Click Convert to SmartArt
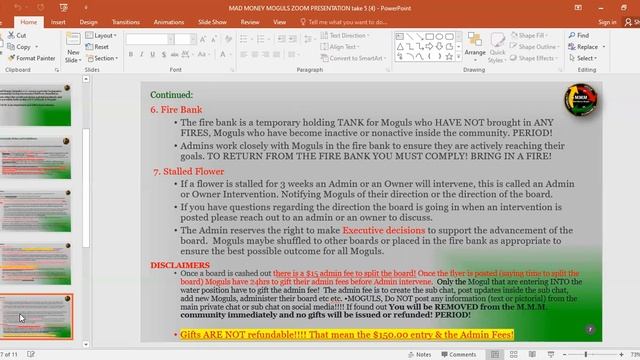The image size is (640, 360). tap(353, 58)
